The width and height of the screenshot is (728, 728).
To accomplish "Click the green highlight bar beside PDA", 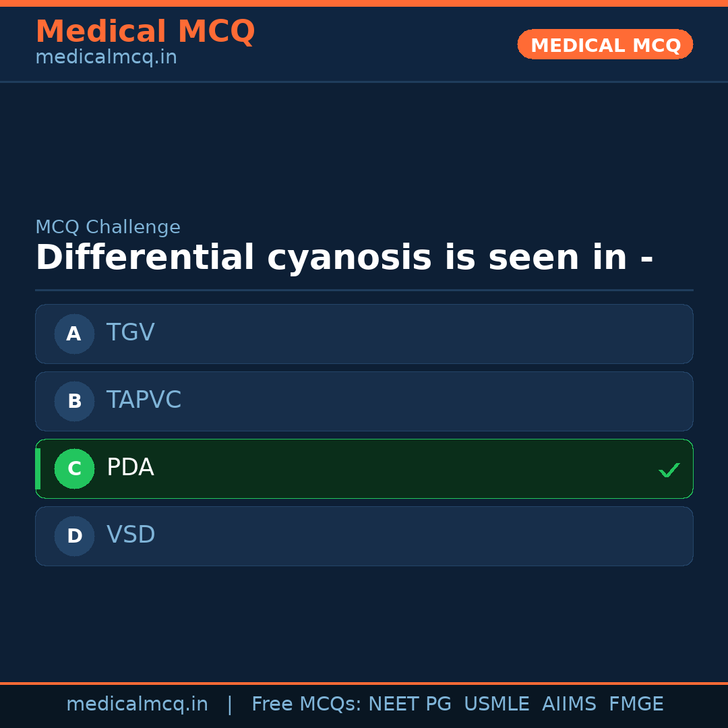I will (x=38, y=468).
